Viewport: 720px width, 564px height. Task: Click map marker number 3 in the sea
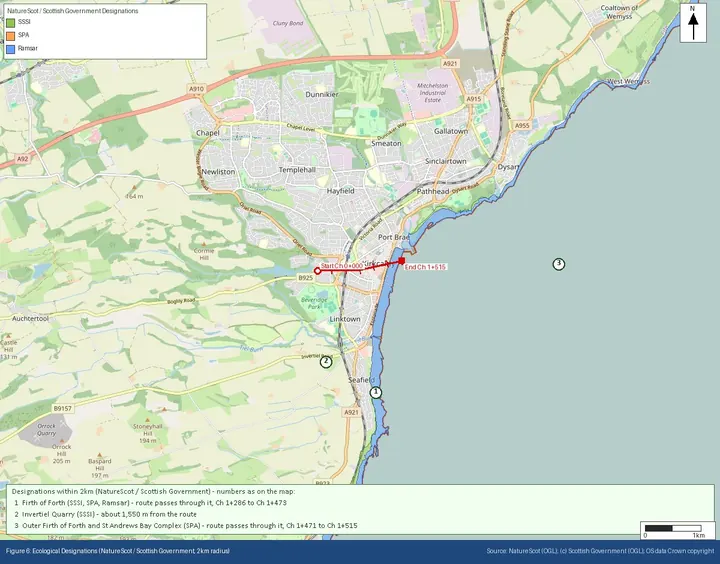558,264
